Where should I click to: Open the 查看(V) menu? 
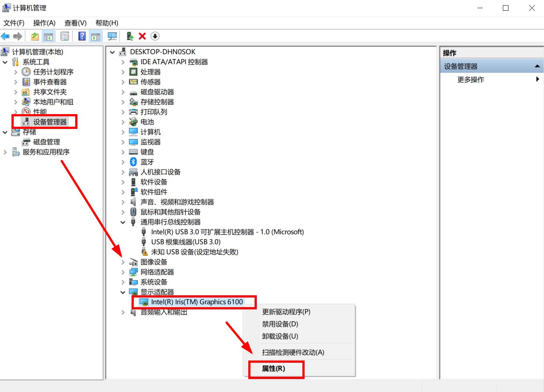76,23
